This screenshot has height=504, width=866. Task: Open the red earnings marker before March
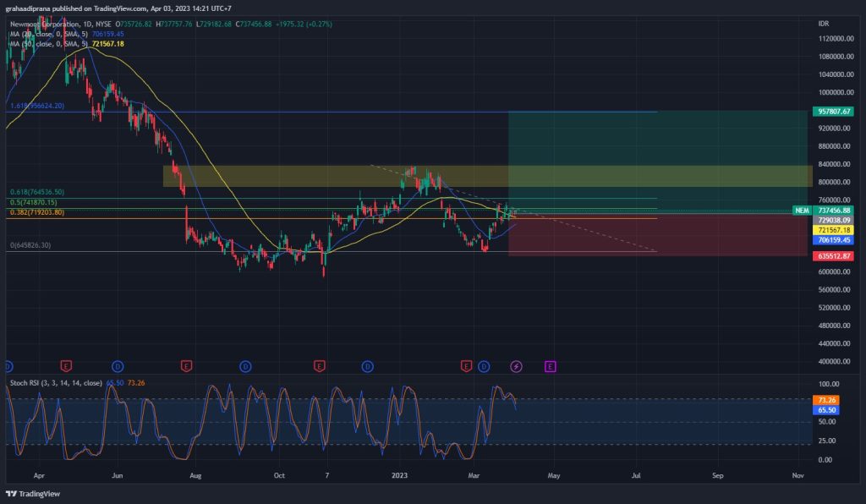(466, 366)
